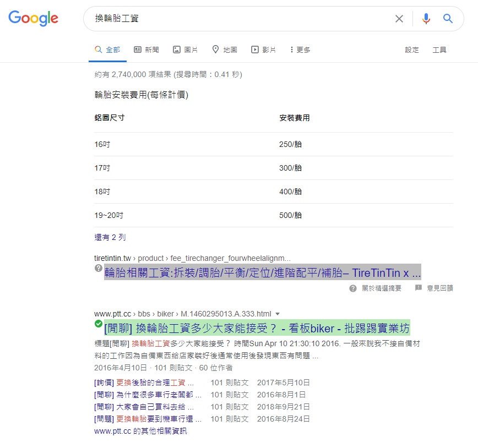Viewport: 478px width, 448px height.
Task: Select the 全部 tab
Action: pos(107,50)
